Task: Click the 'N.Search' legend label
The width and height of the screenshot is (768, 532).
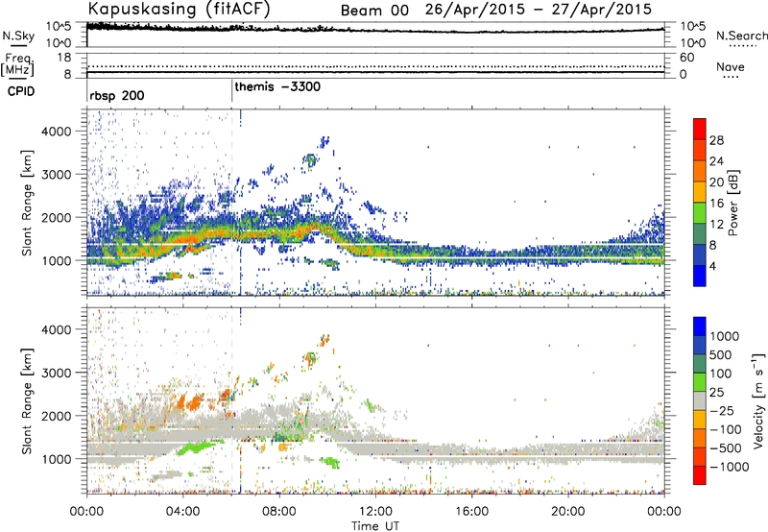Action: point(741,36)
